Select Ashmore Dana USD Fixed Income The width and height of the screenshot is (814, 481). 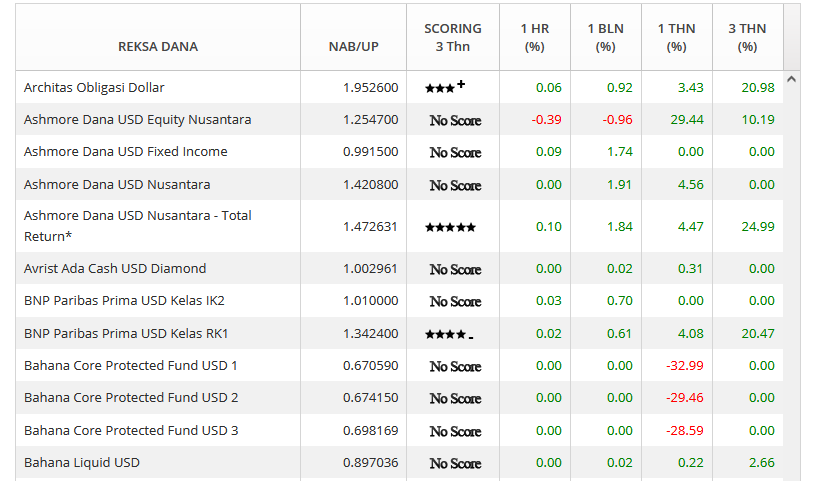click(126, 152)
